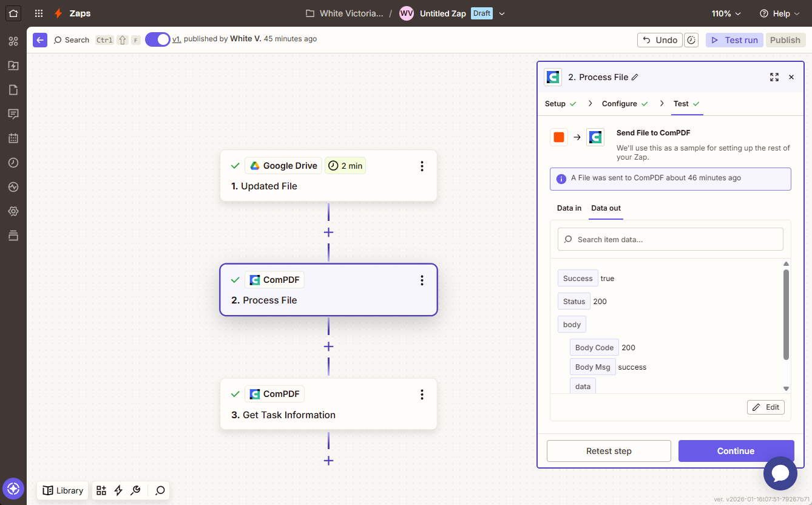The height and width of the screenshot is (505, 812).
Task: Click the Retest step button
Action: tap(608, 451)
